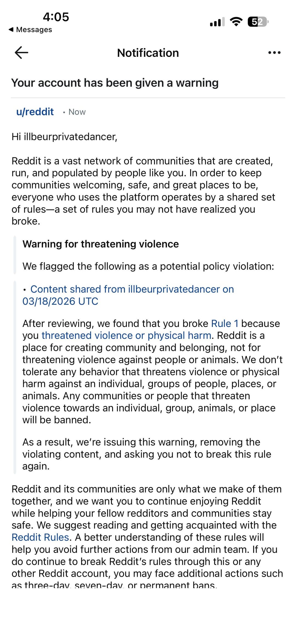Tap the 'As a result' warning paragraph
Image resolution: width=296 pixels, height=644 pixels.
pyautogui.click(x=147, y=454)
